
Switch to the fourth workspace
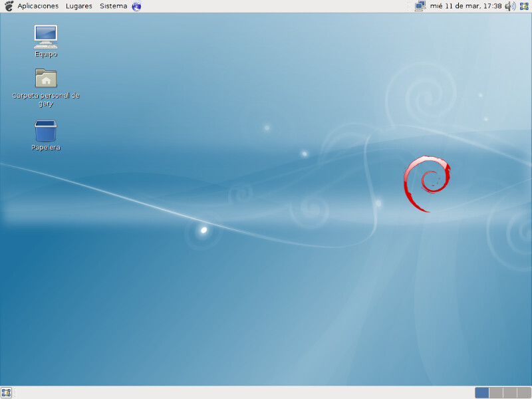pos(524,392)
